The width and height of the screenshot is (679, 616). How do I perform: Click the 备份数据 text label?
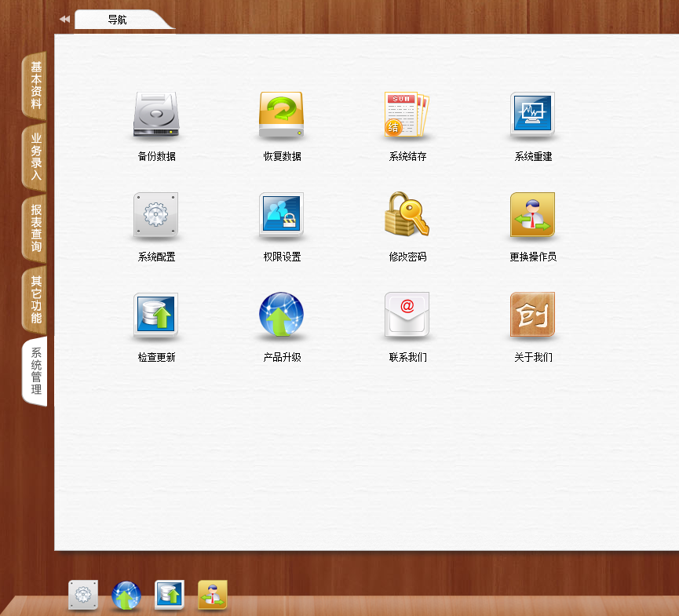pos(156,156)
